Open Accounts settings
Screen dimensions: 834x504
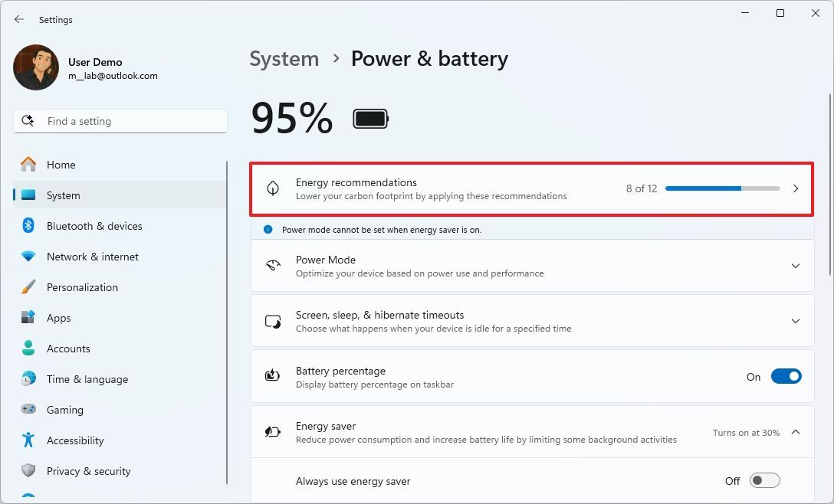click(x=68, y=349)
